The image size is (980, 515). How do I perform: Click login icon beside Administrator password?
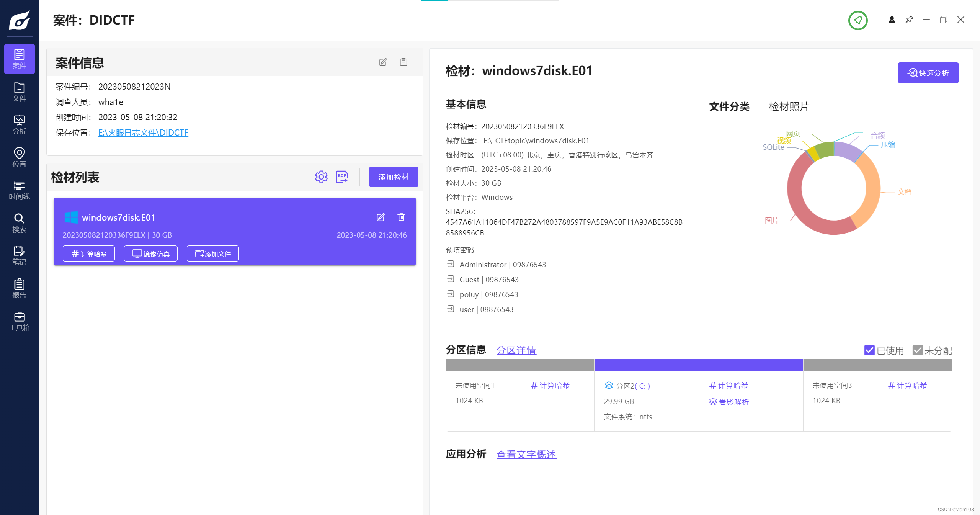(451, 264)
